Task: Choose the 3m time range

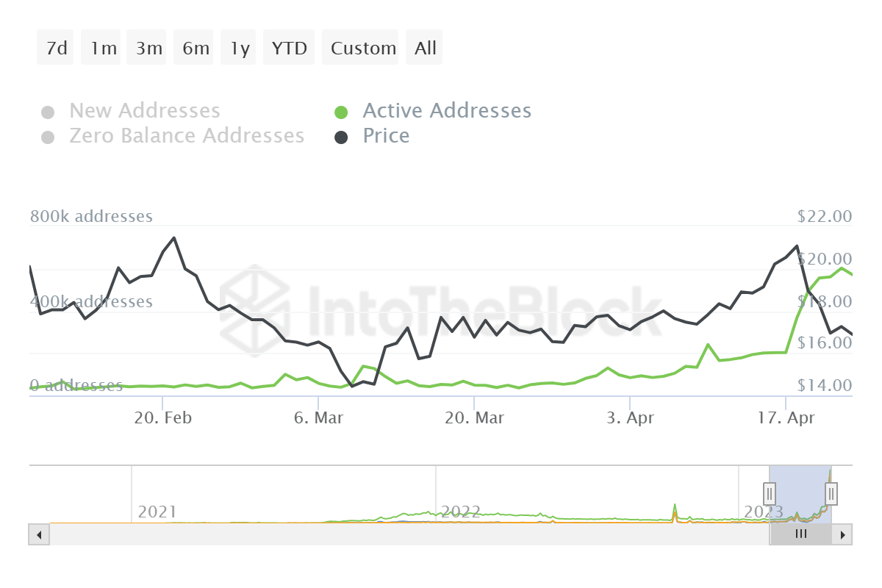Action: tap(148, 49)
